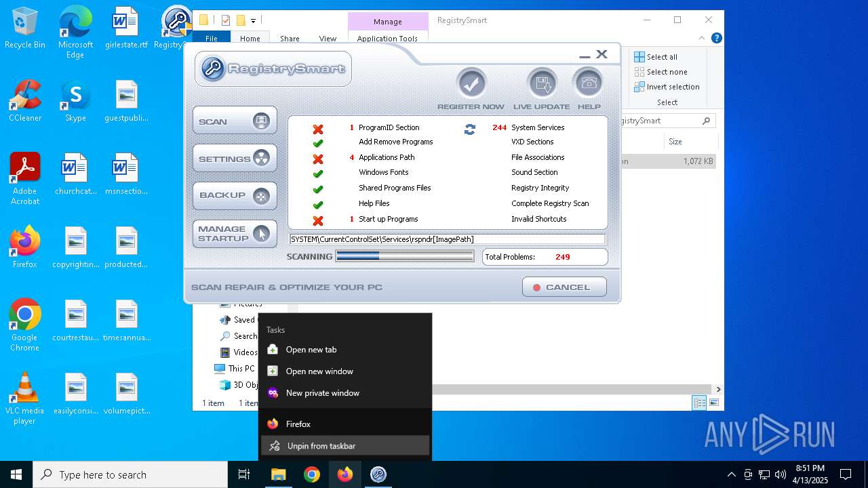Image resolution: width=868 pixels, height=488 pixels.
Task: Open the BACKUP section button
Action: [235, 196]
